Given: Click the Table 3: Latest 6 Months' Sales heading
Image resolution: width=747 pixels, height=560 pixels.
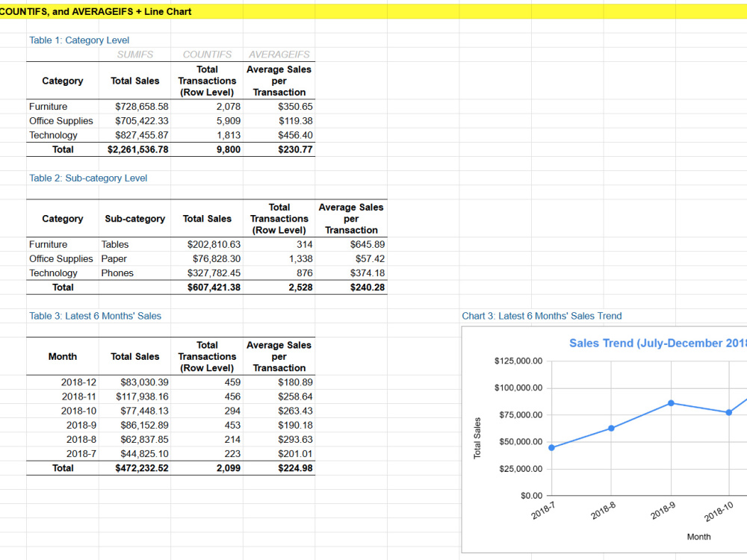Looking at the screenshot, I should pos(95,316).
